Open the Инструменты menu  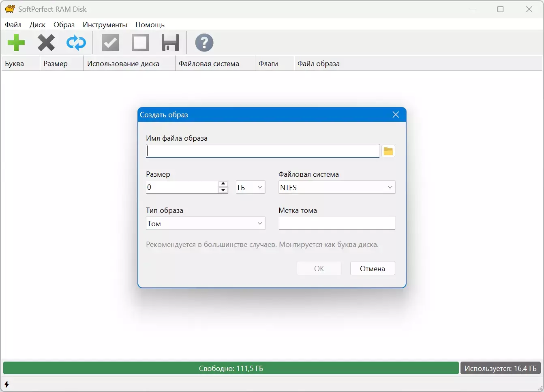coord(105,25)
